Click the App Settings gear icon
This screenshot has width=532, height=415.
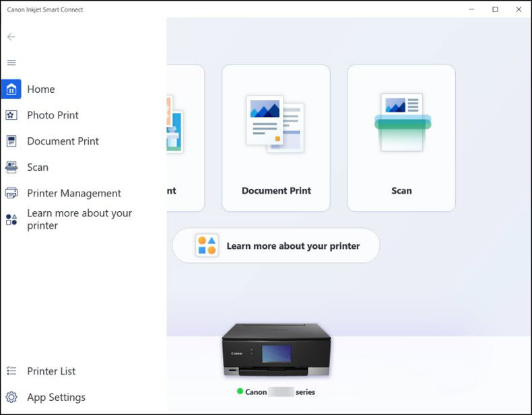pyautogui.click(x=11, y=397)
